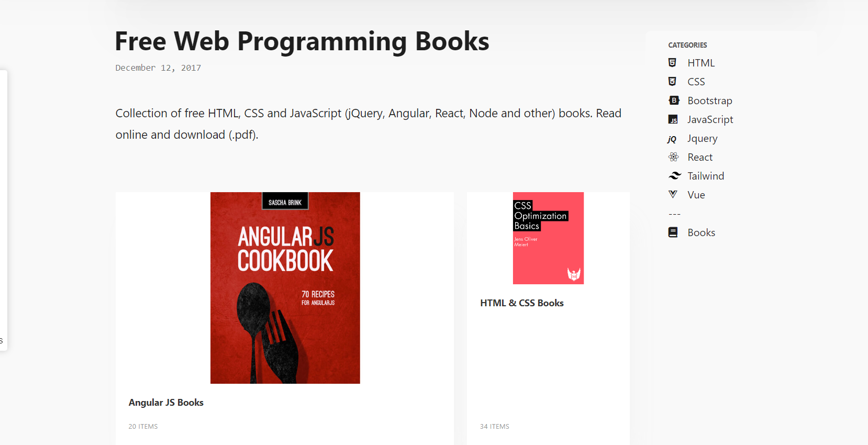Open the AngularJS Cookbook cover image
This screenshot has height=445, width=868.
point(285,288)
